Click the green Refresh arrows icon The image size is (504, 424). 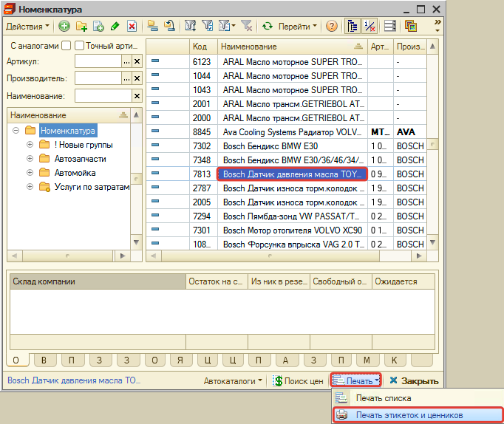[268, 26]
